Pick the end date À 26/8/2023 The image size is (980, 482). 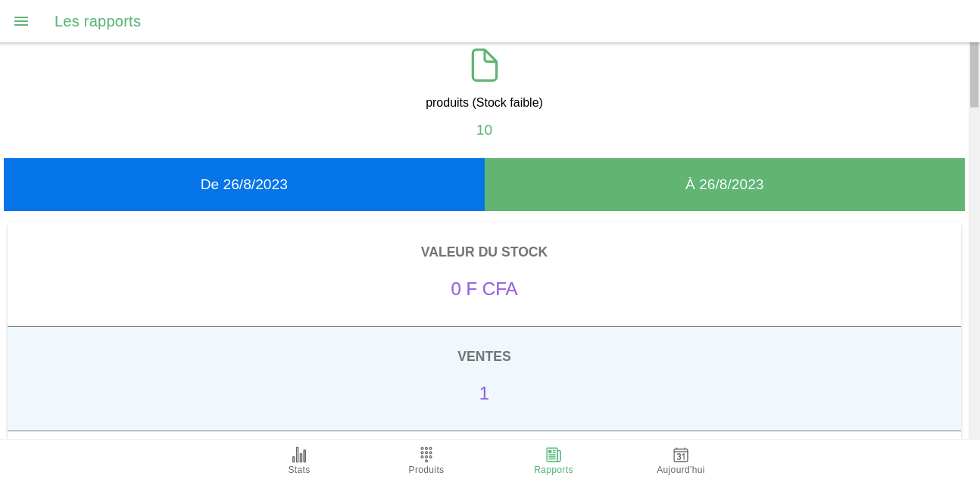725,185
